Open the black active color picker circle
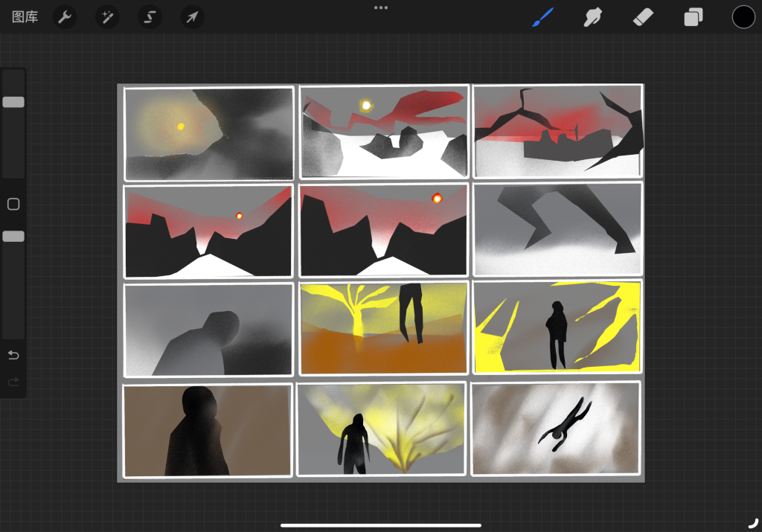This screenshot has width=762, height=532. coord(743,17)
